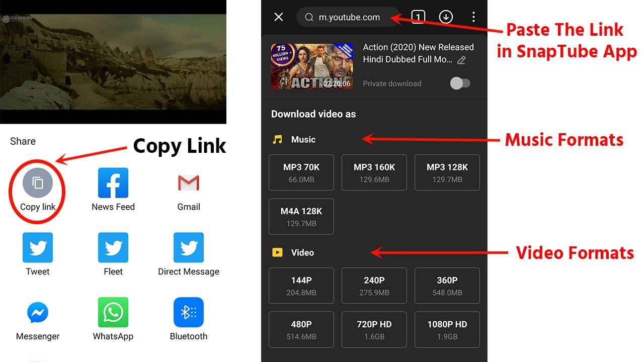
Task: Open the three-dot overflow menu
Action: coord(473,17)
